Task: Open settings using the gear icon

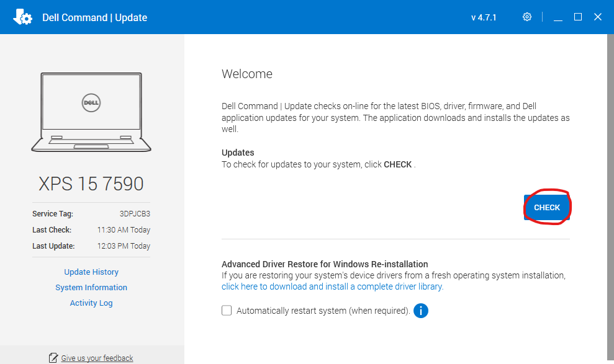Action: [526, 17]
